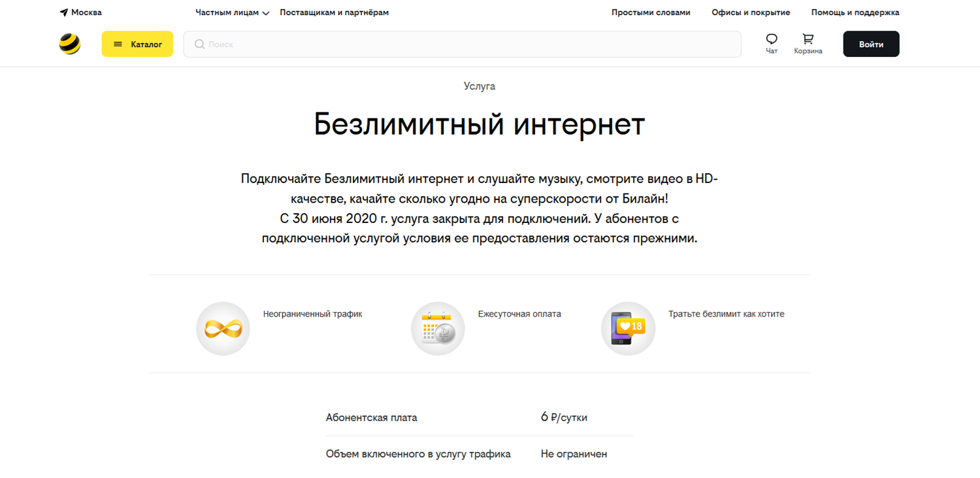Focus the Поиск search field

(462, 44)
